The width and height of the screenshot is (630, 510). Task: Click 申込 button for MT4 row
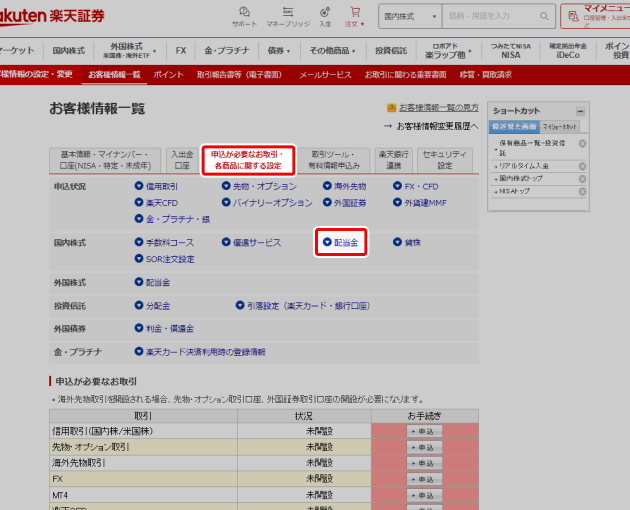[x=424, y=495]
